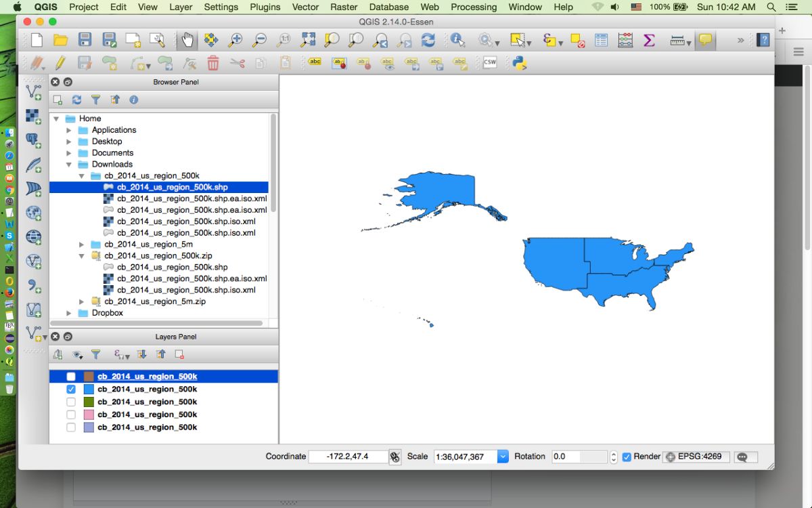Click the New Project icon

click(x=35, y=40)
